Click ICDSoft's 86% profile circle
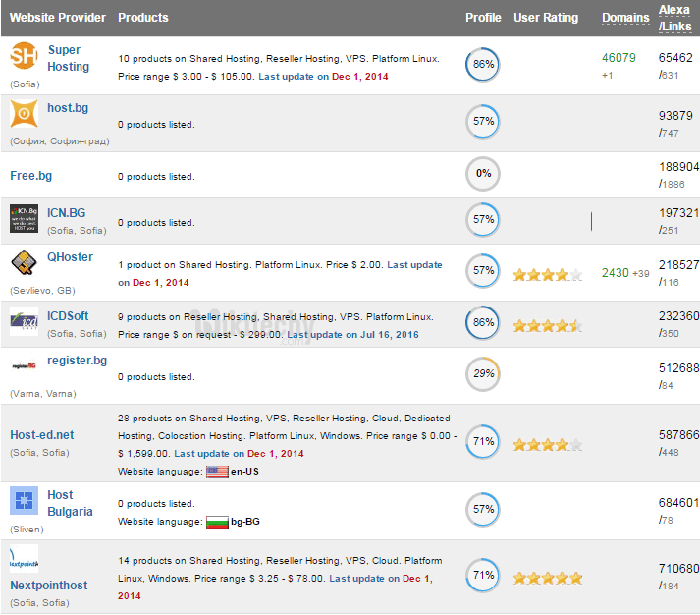This screenshot has height=615, width=700. [483, 322]
